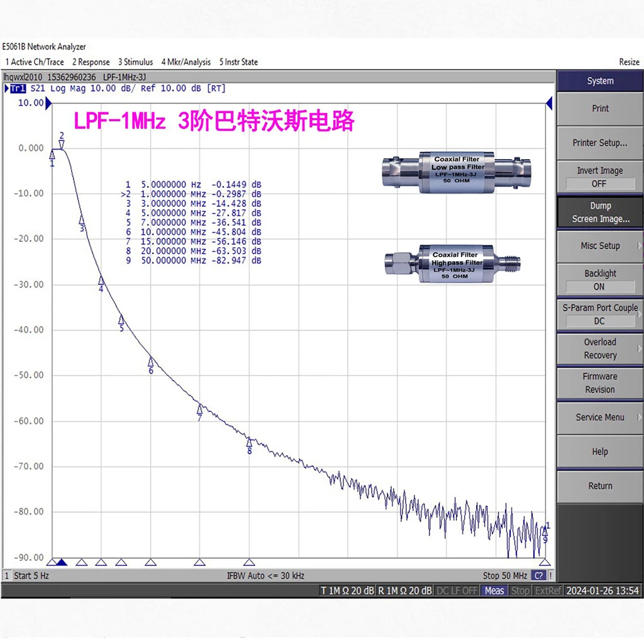Expand the Service Menu softkey
Viewport: 644px width, 644px height.
(599, 417)
